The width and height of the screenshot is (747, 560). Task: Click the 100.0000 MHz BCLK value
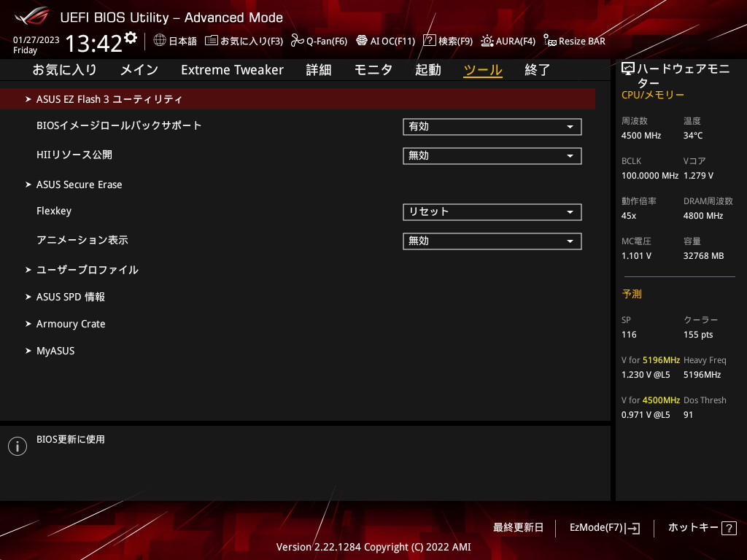(650, 175)
